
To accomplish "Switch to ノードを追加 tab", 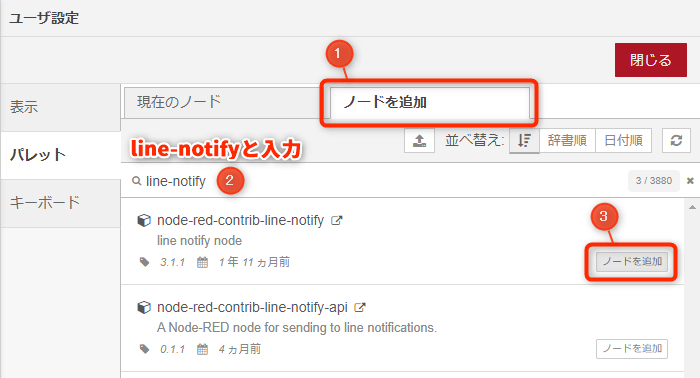I will click(x=430, y=103).
